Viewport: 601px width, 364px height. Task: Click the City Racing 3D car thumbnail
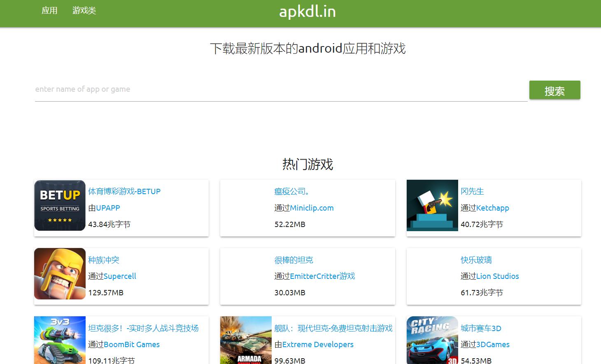pos(432,340)
